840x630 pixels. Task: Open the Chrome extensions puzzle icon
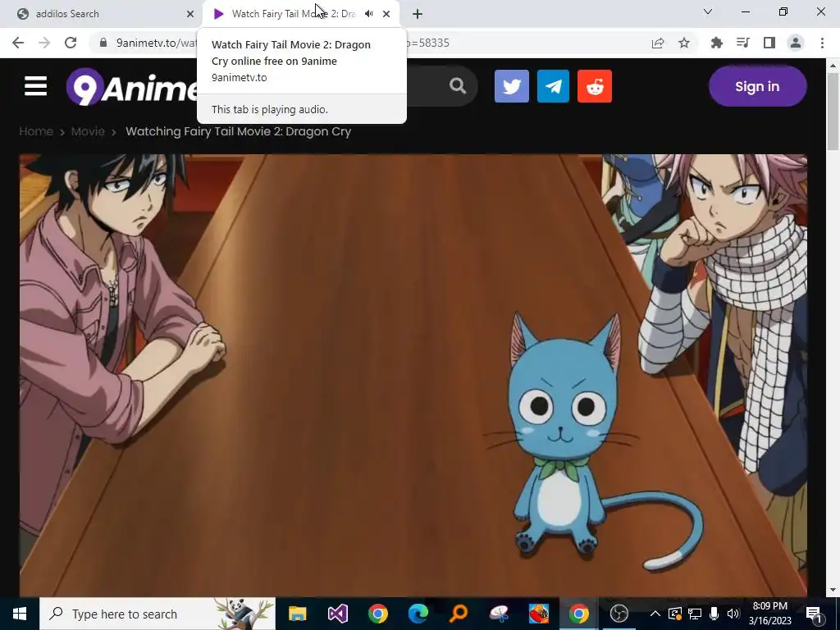(716, 43)
